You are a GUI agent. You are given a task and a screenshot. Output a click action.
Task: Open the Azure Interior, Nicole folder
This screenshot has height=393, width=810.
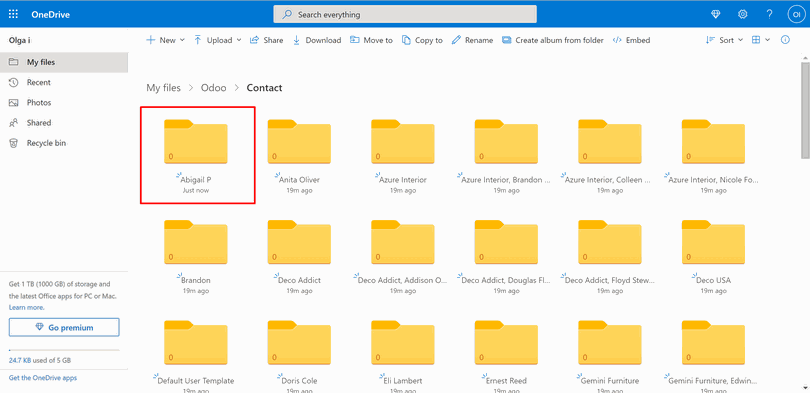click(713, 142)
